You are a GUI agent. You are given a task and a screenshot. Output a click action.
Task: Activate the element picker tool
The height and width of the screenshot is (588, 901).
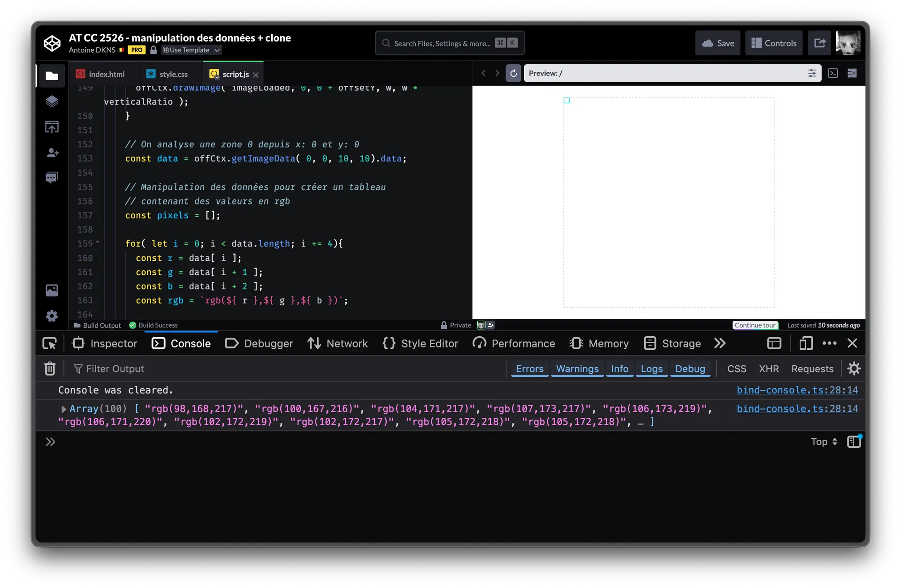(49, 343)
